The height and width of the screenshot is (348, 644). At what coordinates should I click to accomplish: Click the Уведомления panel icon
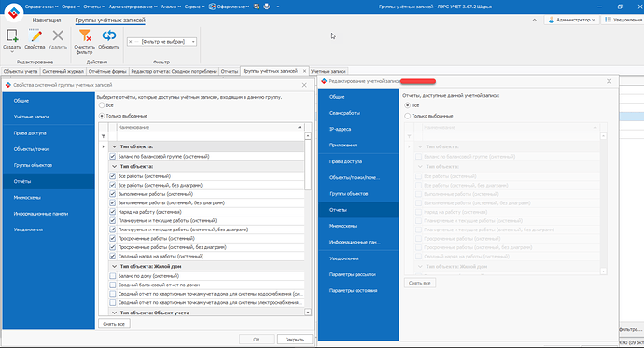point(608,20)
